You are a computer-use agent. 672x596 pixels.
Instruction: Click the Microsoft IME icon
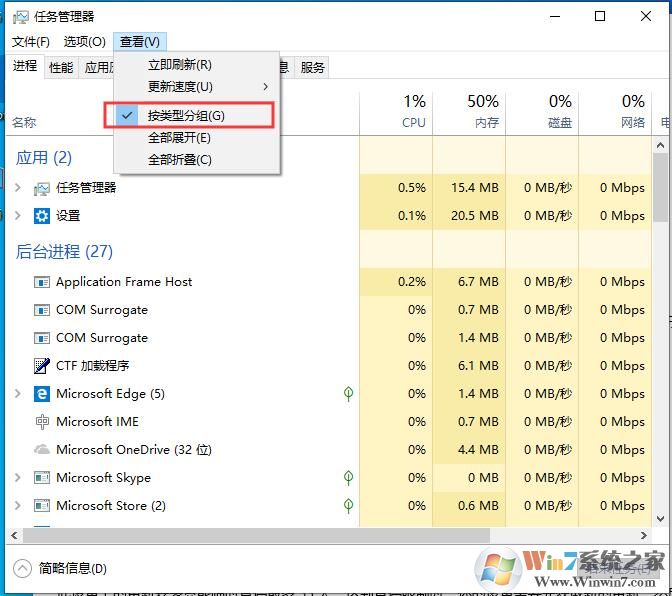point(42,422)
